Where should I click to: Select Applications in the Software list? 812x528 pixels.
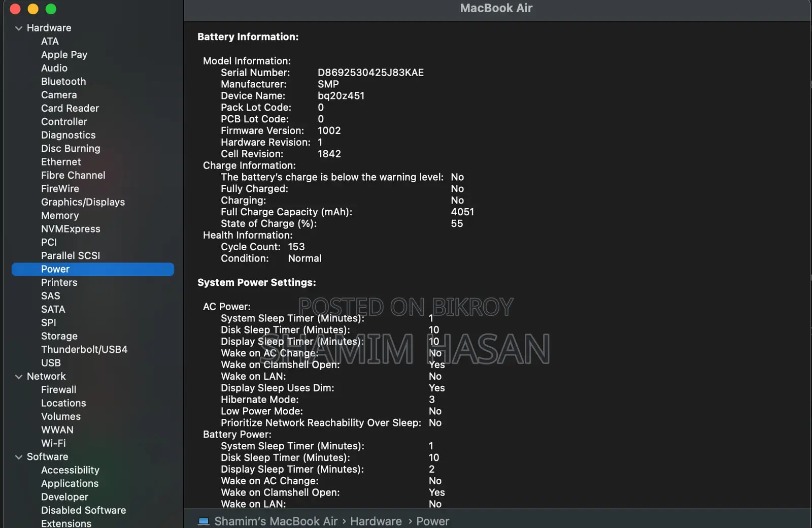[x=70, y=484]
